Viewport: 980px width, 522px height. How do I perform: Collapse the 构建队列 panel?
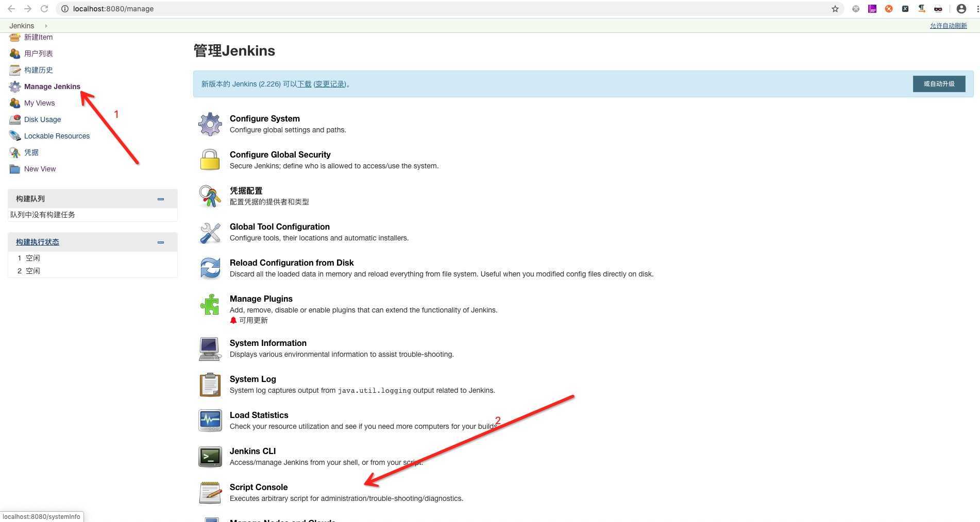[x=161, y=199]
